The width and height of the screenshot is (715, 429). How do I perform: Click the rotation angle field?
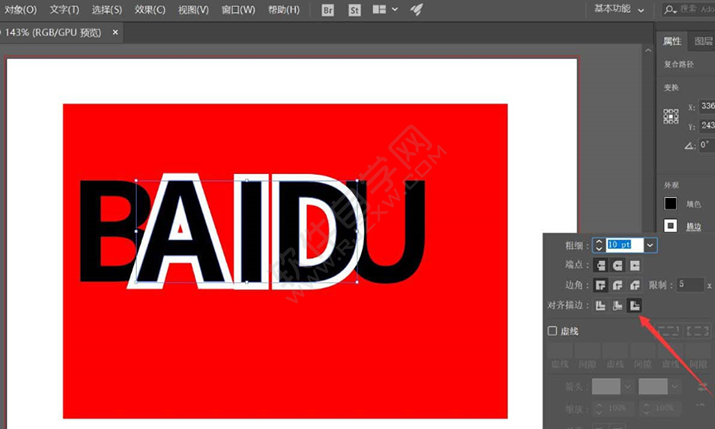pos(707,145)
